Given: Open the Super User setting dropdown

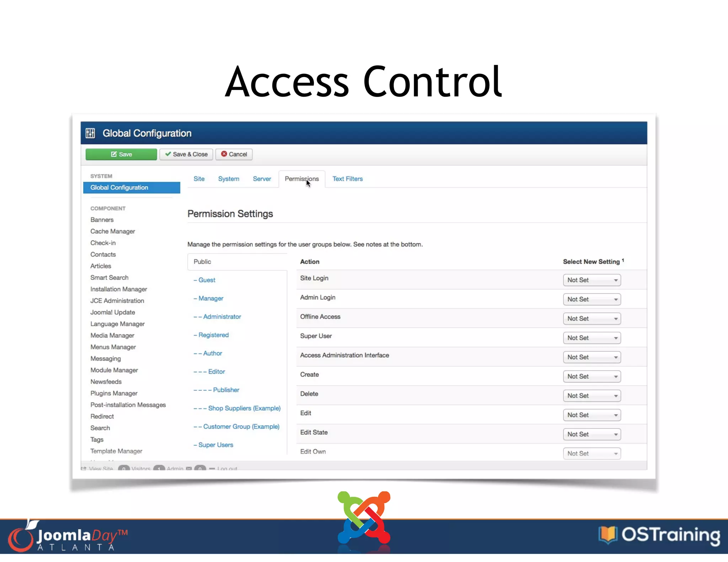Looking at the screenshot, I should point(592,338).
